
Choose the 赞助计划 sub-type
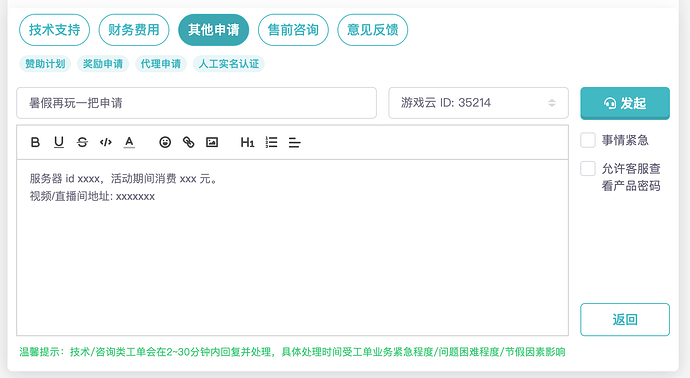coord(45,64)
